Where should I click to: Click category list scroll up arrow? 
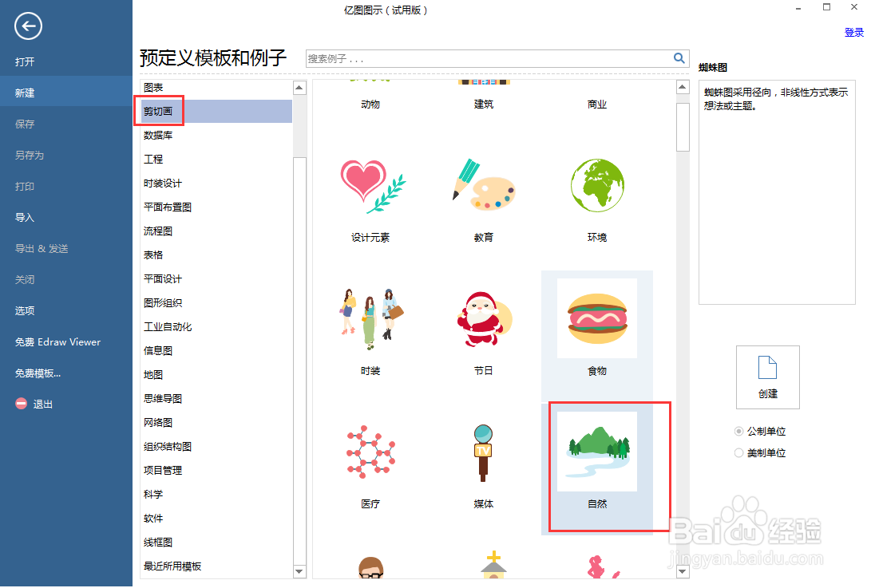tap(299, 88)
